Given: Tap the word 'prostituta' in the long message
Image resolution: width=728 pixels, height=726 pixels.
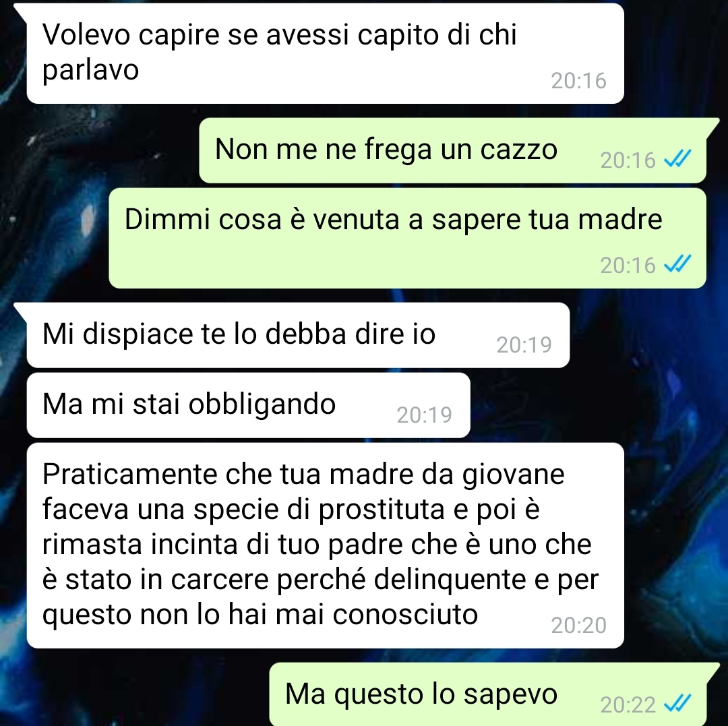Looking at the screenshot, I should pyautogui.click(x=381, y=510).
